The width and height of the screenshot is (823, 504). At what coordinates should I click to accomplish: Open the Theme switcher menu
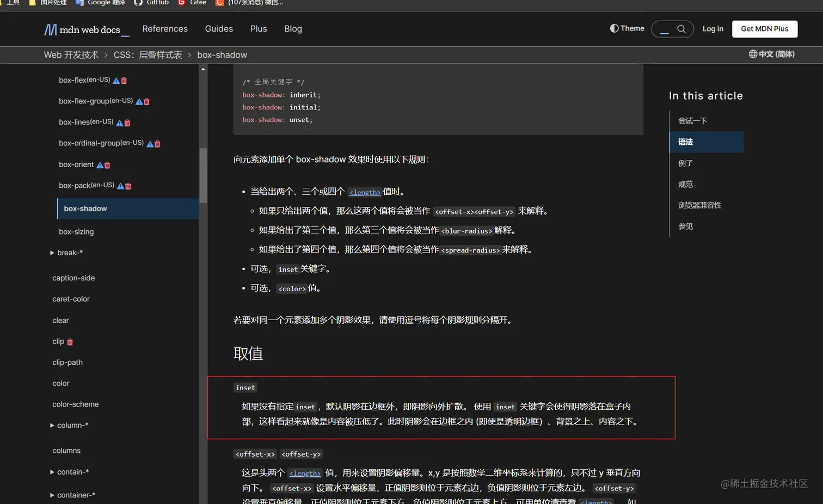coord(627,28)
